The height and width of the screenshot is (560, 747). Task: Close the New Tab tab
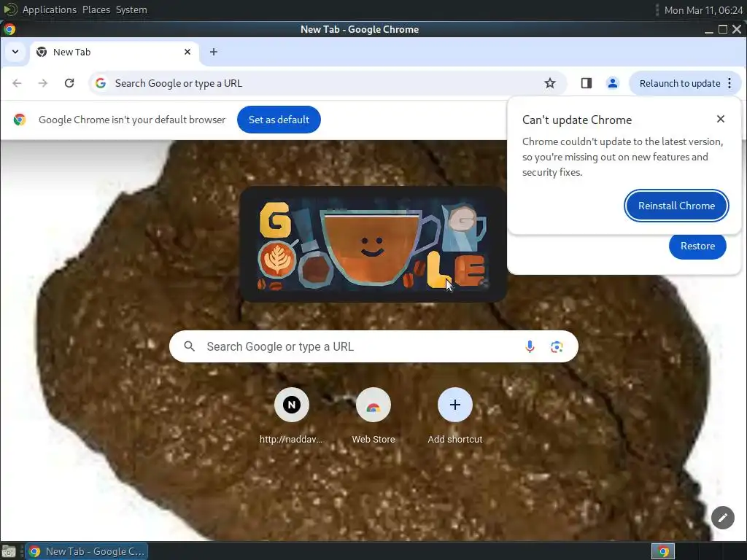point(187,52)
